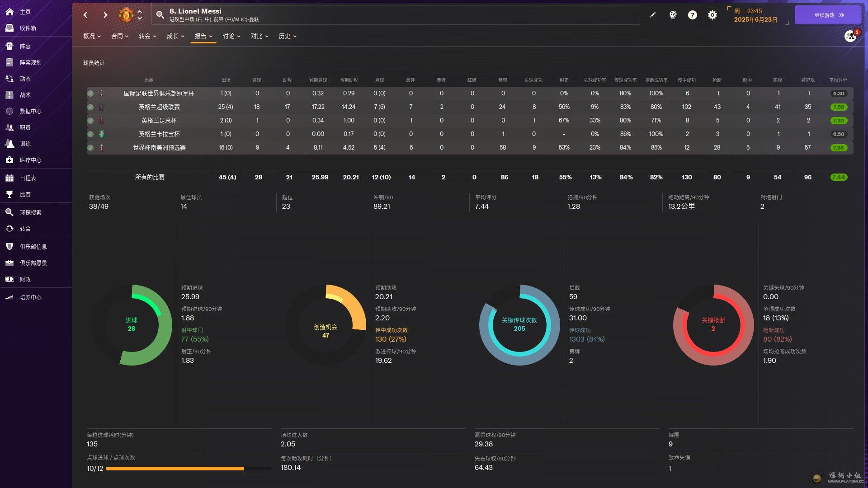Click the 关键传球次数 205 donut chart
The image size is (868, 488).
519,325
